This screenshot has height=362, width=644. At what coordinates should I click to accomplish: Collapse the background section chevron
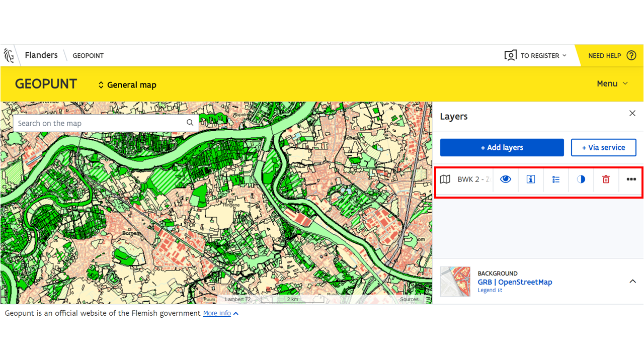(x=632, y=282)
